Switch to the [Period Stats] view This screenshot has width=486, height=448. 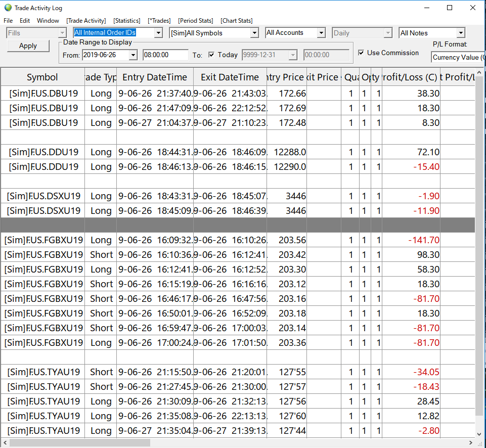195,21
